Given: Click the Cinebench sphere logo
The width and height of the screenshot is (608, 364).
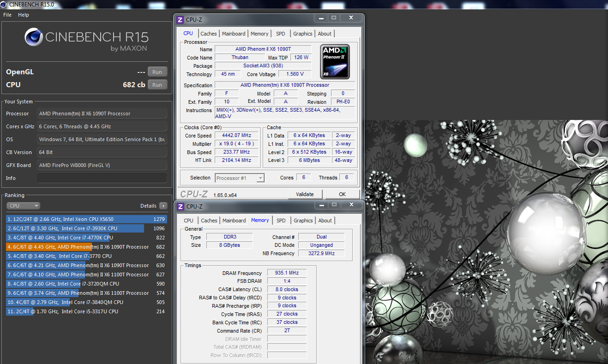Looking at the screenshot, I should pyautogui.click(x=34, y=37).
